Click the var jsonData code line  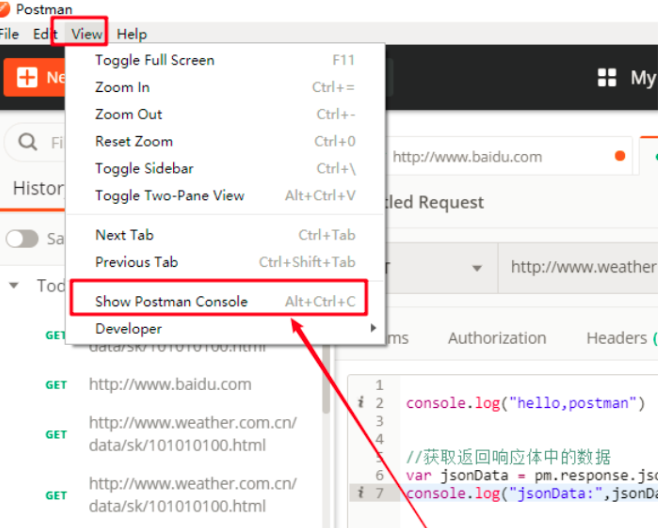tap(532, 475)
